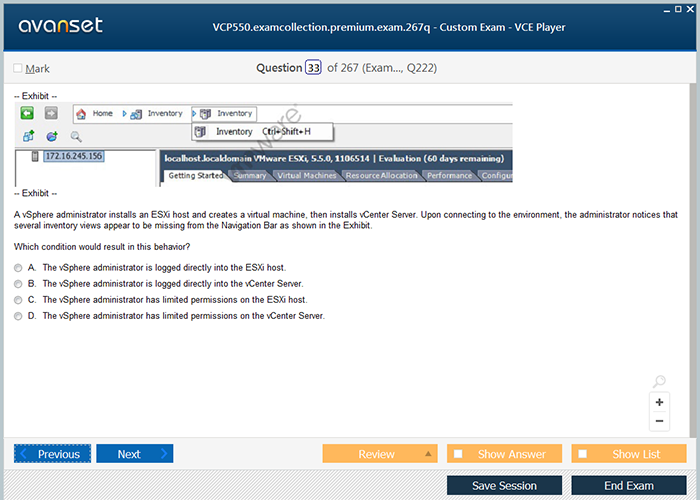Screen dimensions: 700x500
Task: Select answer D limited permissions on vCenter Server
Action: pyautogui.click(x=18, y=316)
